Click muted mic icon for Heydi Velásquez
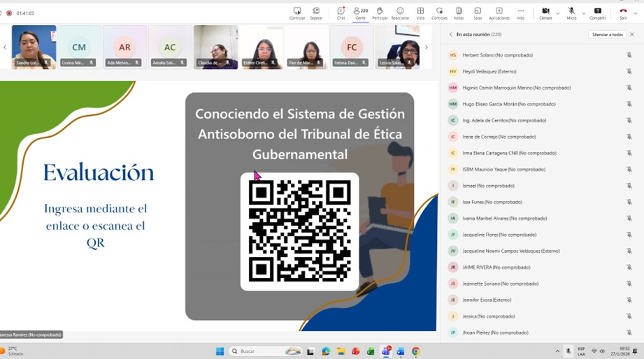The image size is (644, 359). pos(629,71)
